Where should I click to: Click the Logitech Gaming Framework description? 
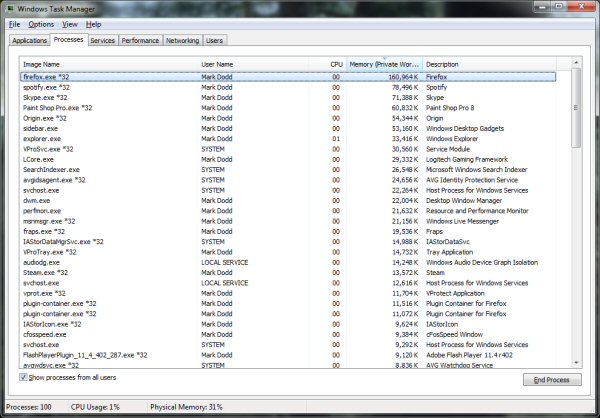click(x=467, y=159)
